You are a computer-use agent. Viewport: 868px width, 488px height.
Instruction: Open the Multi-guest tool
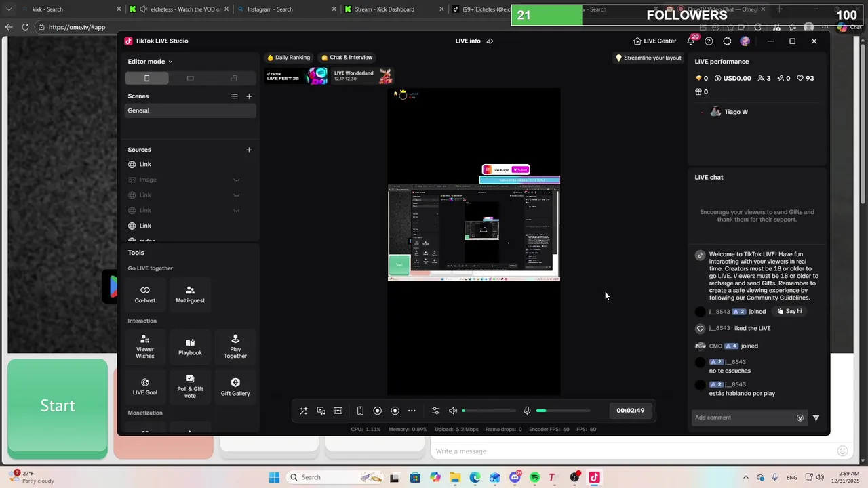pyautogui.click(x=190, y=294)
